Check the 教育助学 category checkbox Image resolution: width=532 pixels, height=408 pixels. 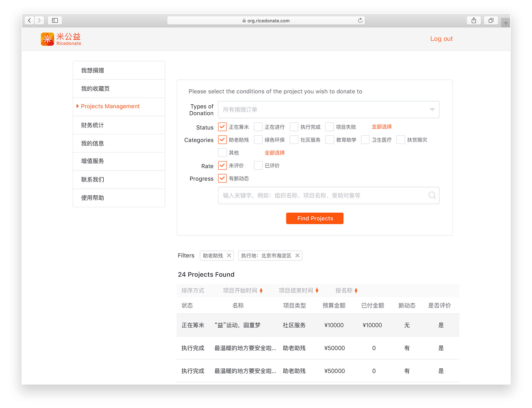click(329, 140)
